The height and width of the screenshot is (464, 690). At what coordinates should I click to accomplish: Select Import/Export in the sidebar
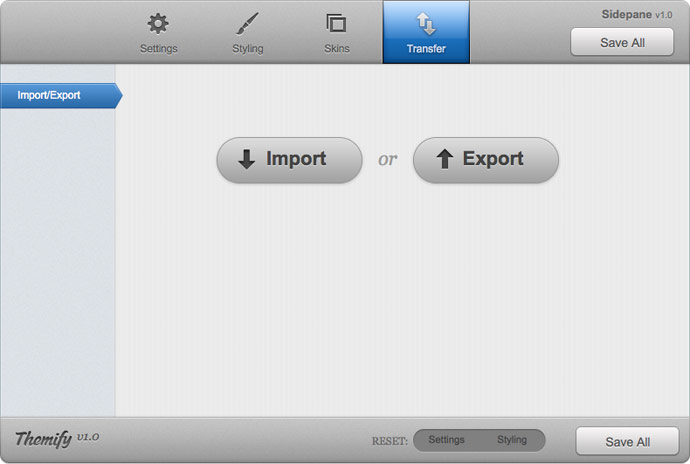coord(61,96)
